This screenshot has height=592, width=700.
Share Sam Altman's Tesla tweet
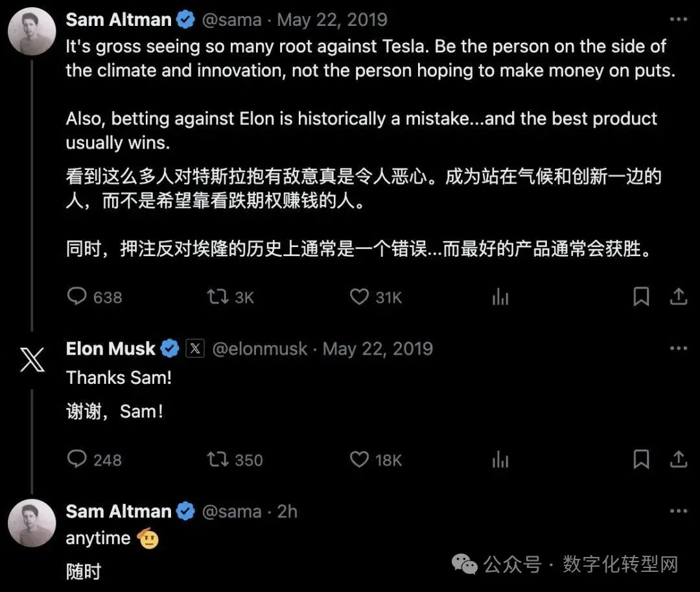[x=678, y=297]
